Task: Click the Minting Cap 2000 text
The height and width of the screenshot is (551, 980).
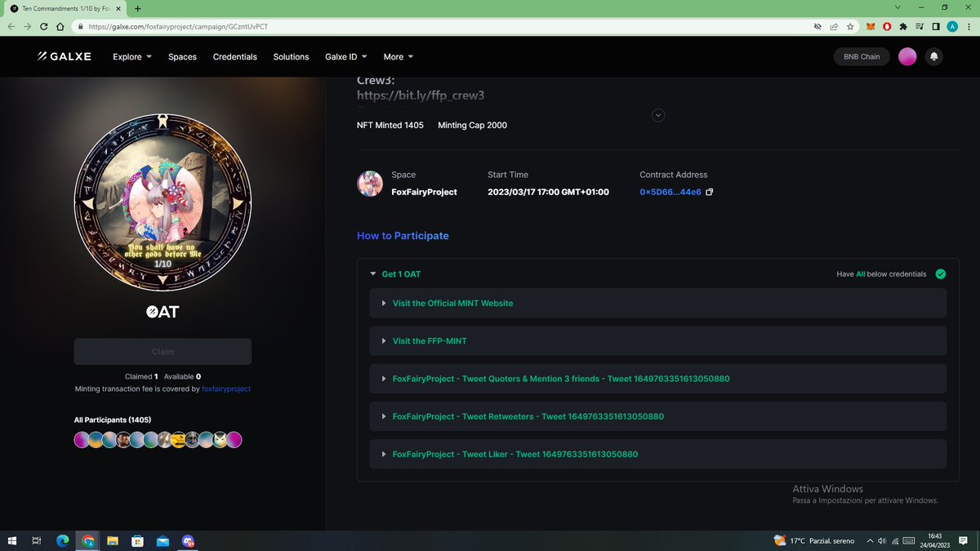Action: [x=472, y=125]
